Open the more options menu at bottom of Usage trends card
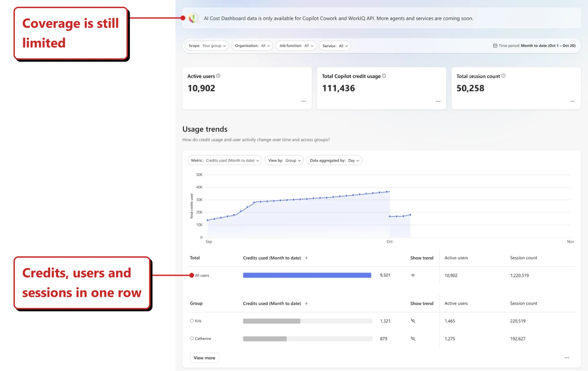Viewport: 588px width, 371px height. [x=567, y=358]
